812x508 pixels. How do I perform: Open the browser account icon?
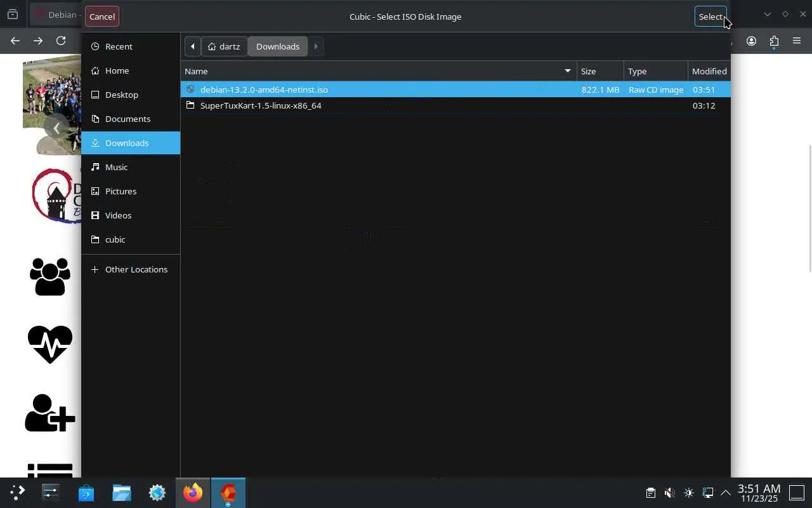(x=751, y=41)
